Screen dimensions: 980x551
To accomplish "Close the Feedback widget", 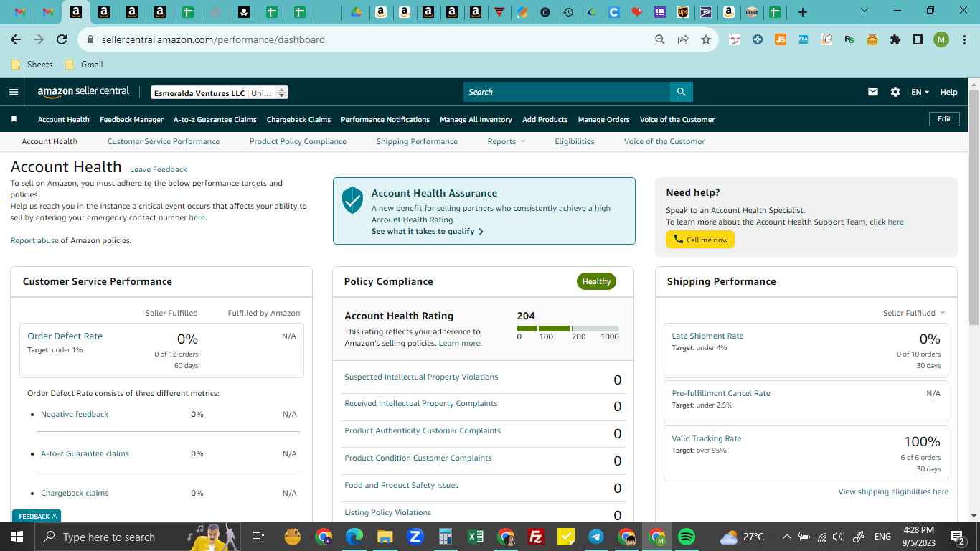I will click(x=55, y=516).
